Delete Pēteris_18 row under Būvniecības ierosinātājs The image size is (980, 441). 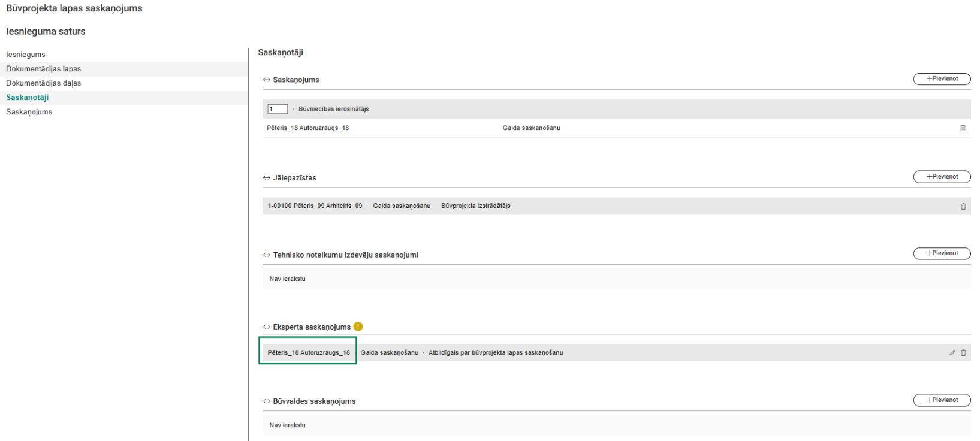pos(963,128)
